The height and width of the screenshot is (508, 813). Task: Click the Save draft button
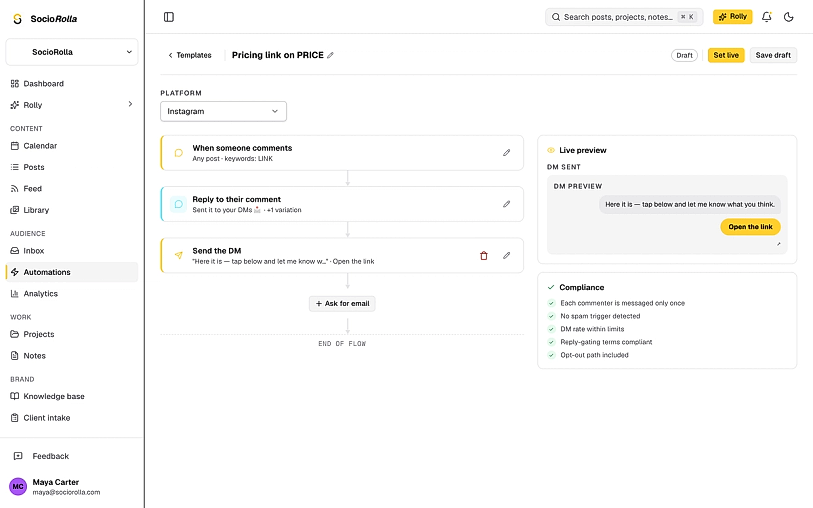click(773, 55)
